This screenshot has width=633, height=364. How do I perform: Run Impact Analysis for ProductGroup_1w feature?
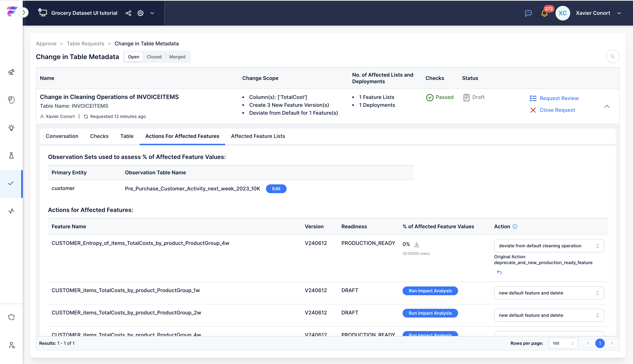pyautogui.click(x=430, y=291)
